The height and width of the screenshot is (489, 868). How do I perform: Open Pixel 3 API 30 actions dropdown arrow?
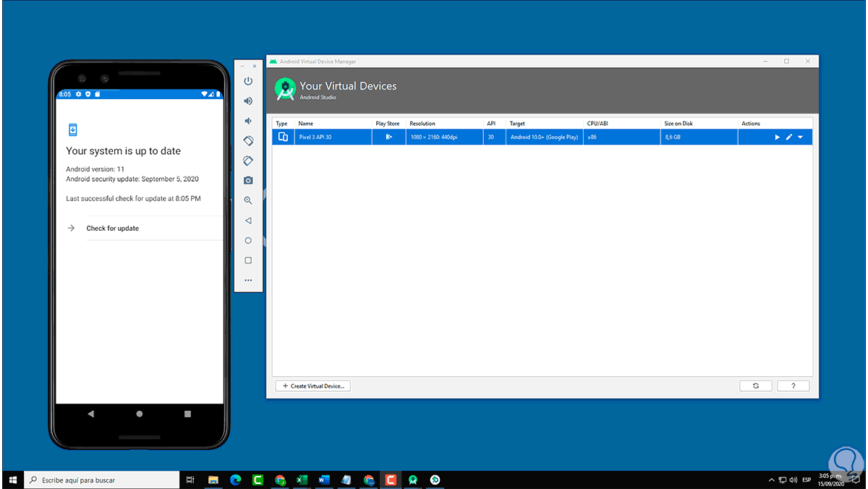click(801, 137)
